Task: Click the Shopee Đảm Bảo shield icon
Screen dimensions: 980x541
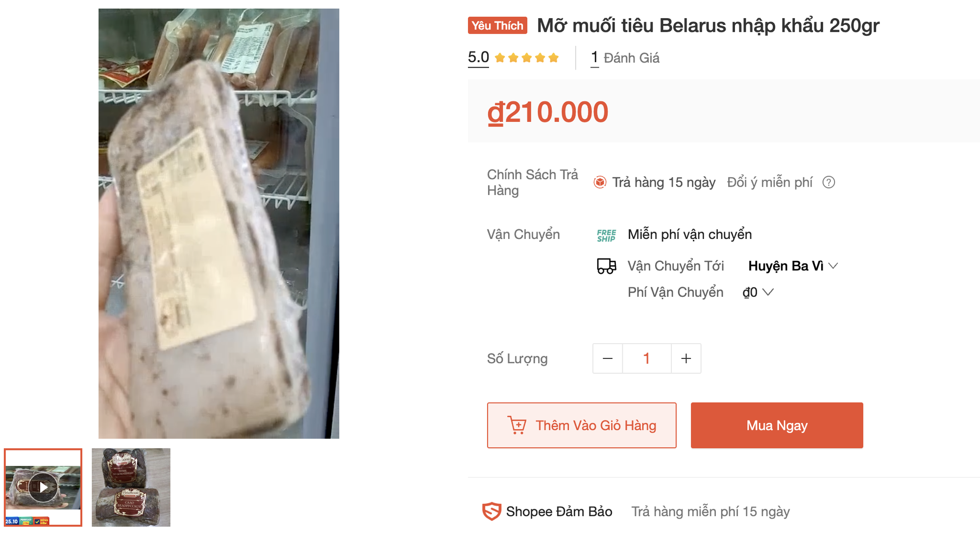Action: coord(491,511)
